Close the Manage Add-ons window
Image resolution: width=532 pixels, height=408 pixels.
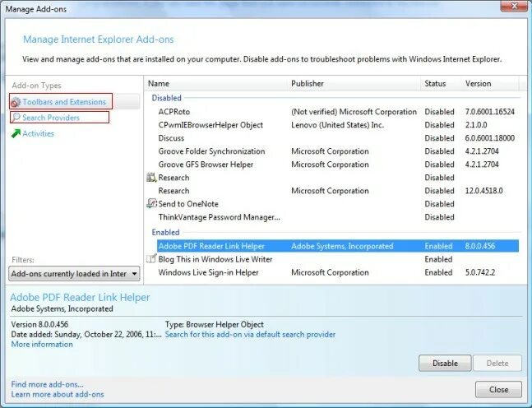[x=514, y=6]
